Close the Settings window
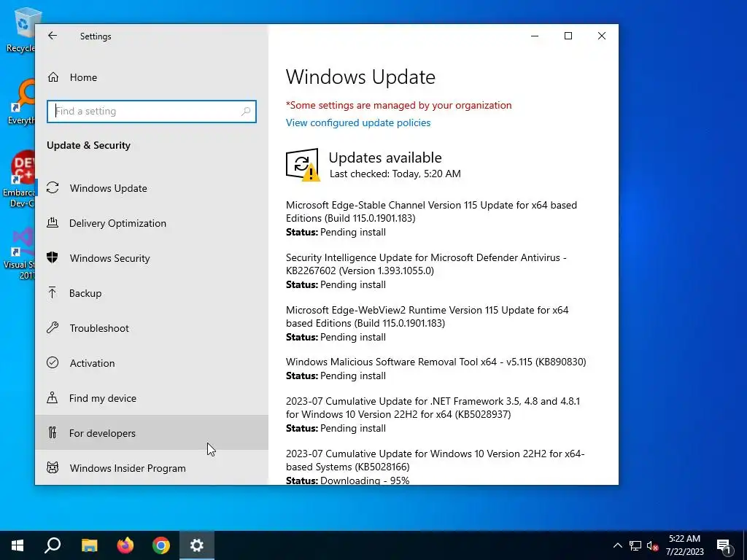Viewport: 747px width, 560px height. [x=602, y=36]
